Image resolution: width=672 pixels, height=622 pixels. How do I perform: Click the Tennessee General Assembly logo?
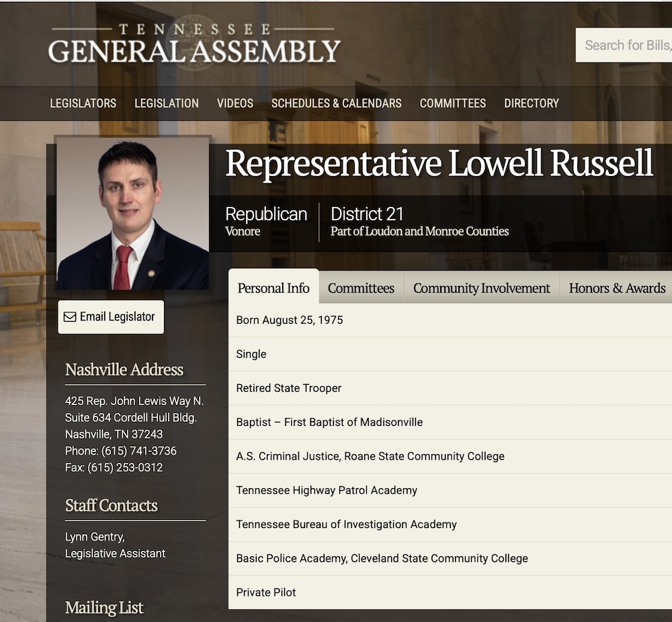click(x=194, y=44)
